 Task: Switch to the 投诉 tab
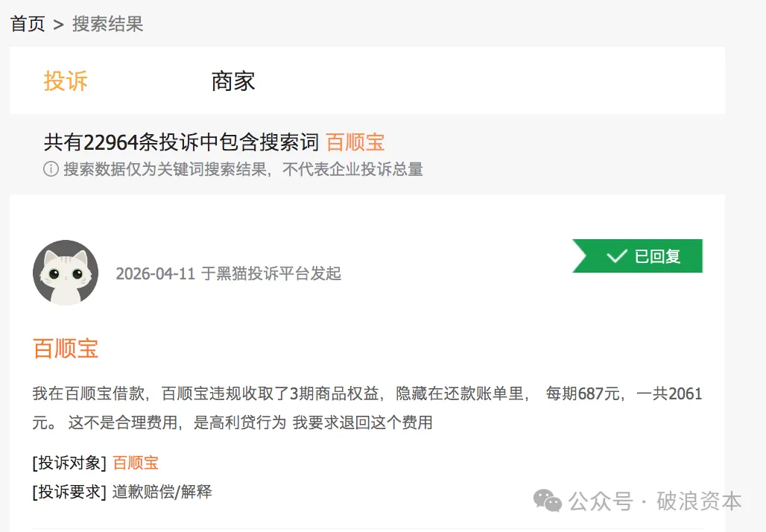pos(66,80)
